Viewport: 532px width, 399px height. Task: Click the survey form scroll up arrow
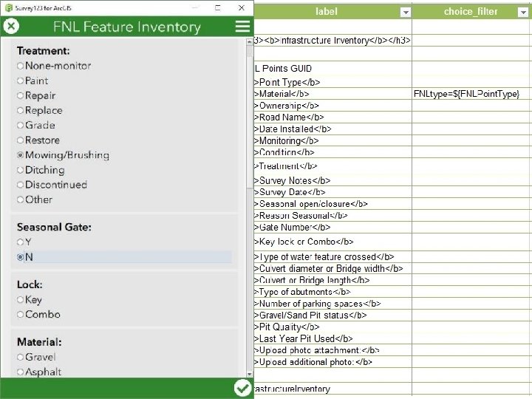click(250, 41)
